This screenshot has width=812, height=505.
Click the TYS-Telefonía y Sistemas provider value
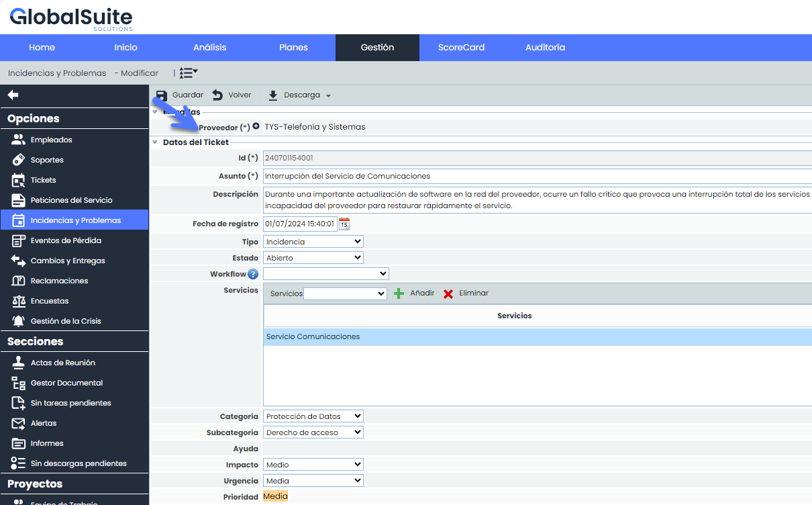tap(315, 127)
